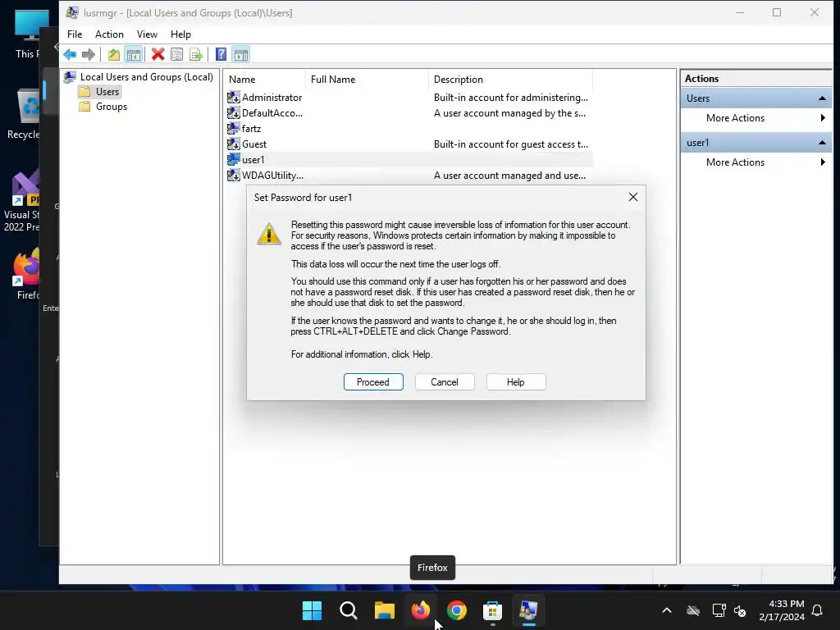Click the Export List toolbar icon
Viewport: 840px width, 630px height.
196,55
